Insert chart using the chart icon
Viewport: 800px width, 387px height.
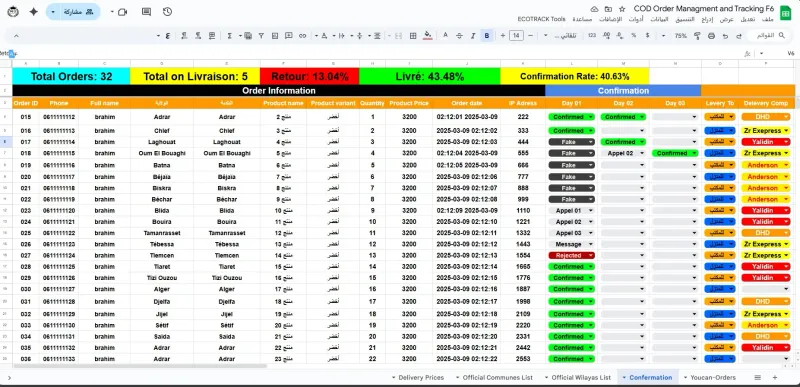275,36
